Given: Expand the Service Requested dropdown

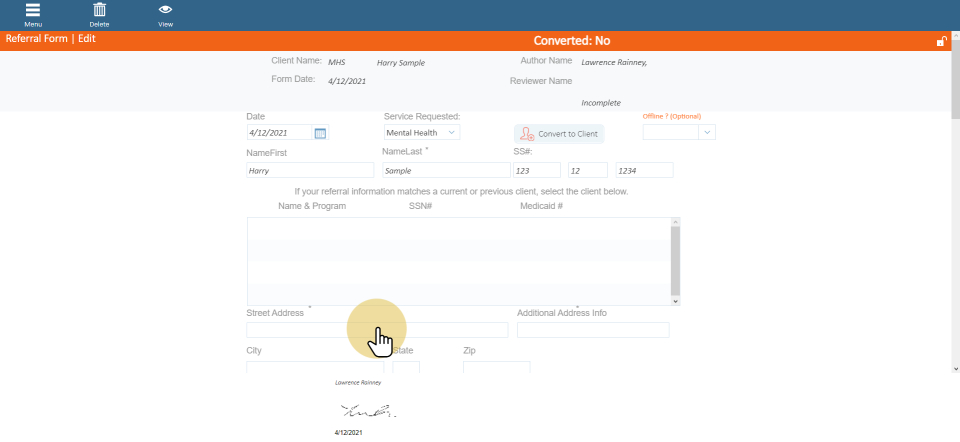Looking at the screenshot, I should [x=422, y=132].
